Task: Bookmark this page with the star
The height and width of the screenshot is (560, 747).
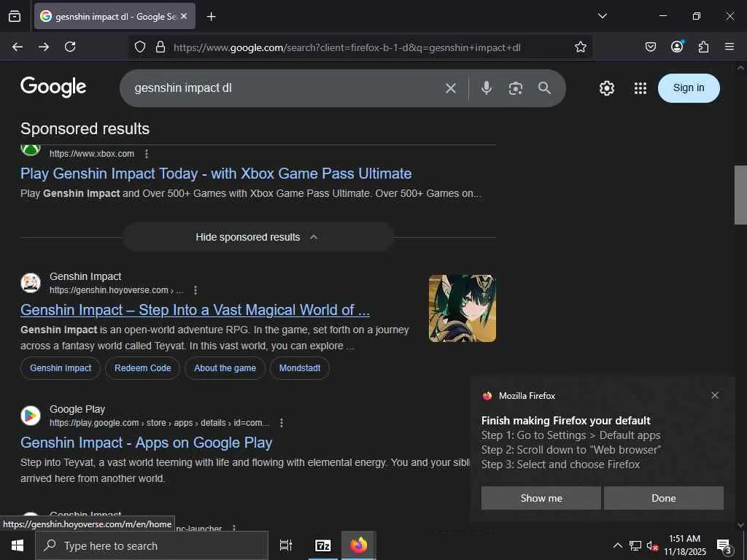Action: pyautogui.click(x=580, y=47)
